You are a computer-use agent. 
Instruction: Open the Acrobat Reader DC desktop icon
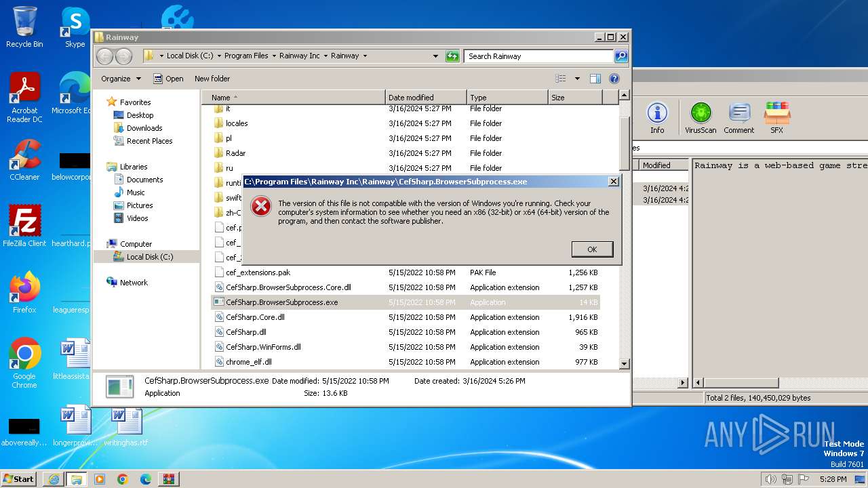pyautogui.click(x=24, y=98)
